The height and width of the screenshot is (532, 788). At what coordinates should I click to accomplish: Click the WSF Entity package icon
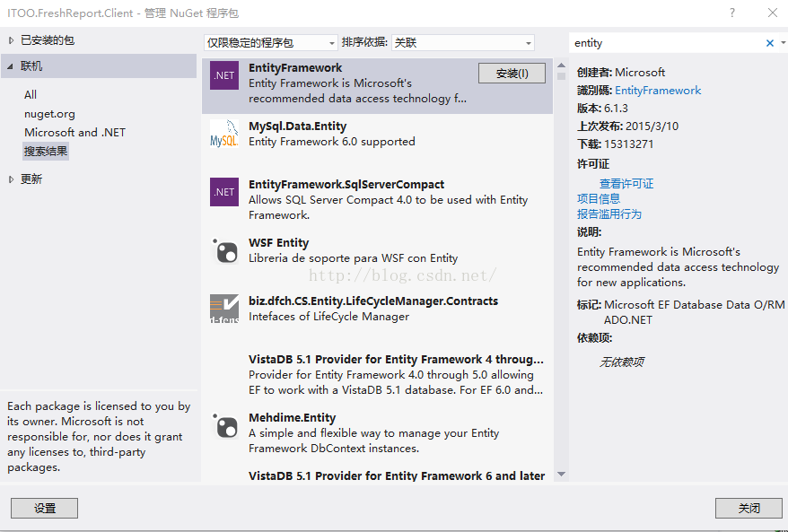pos(224,250)
